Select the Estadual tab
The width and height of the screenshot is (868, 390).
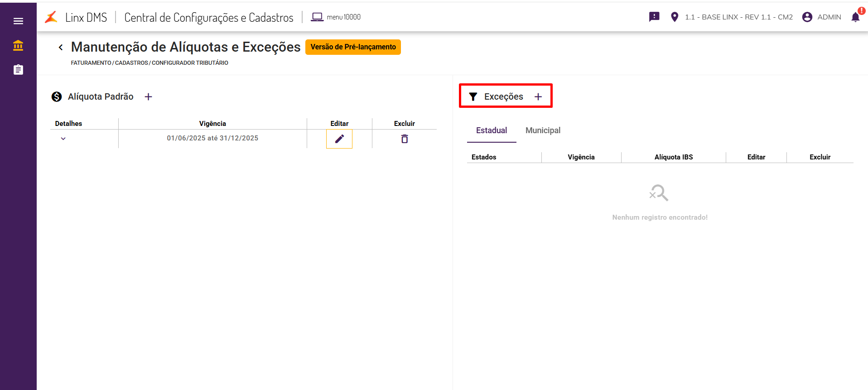click(x=492, y=130)
